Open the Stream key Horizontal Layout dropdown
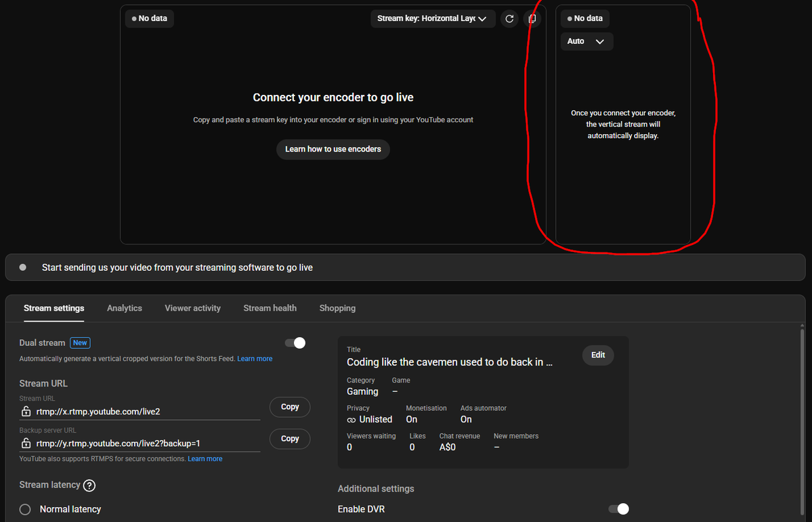The height and width of the screenshot is (522, 812). point(433,19)
